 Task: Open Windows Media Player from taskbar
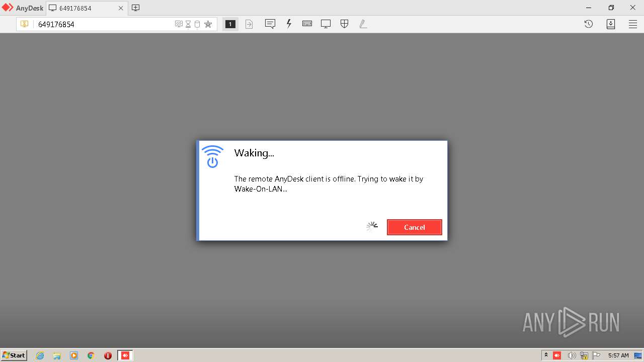pos(74,355)
